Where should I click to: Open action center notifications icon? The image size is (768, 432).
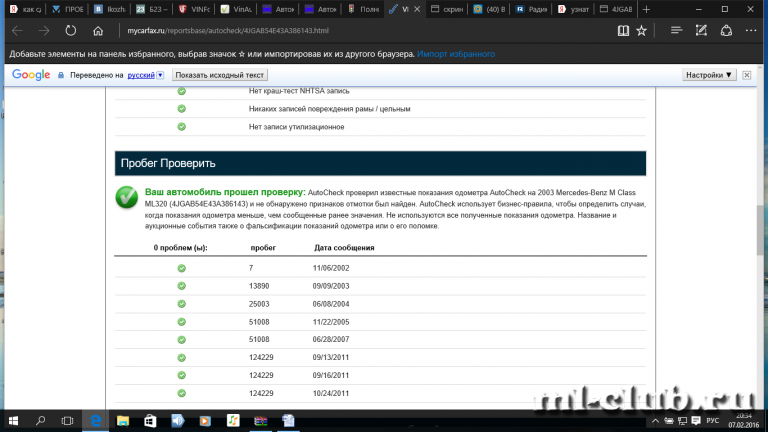(696, 421)
